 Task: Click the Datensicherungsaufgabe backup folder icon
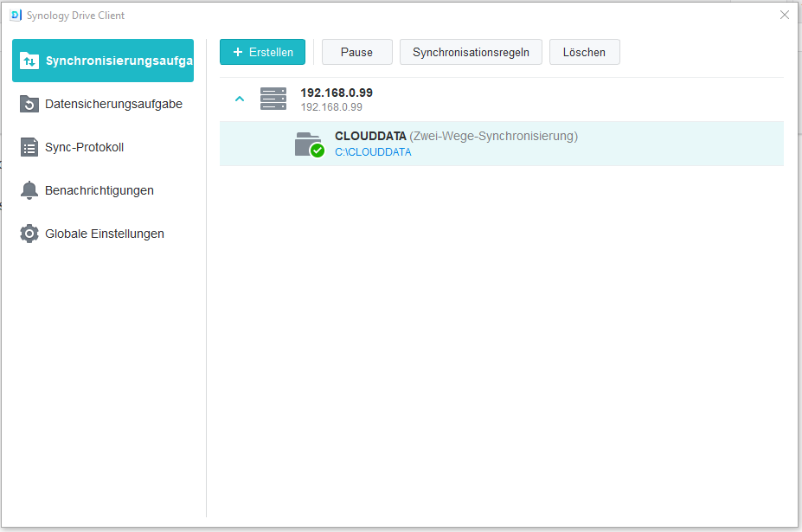click(29, 104)
